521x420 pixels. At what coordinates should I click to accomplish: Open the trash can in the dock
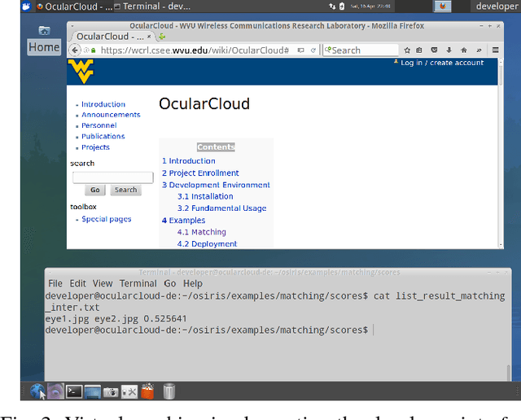click(169, 392)
